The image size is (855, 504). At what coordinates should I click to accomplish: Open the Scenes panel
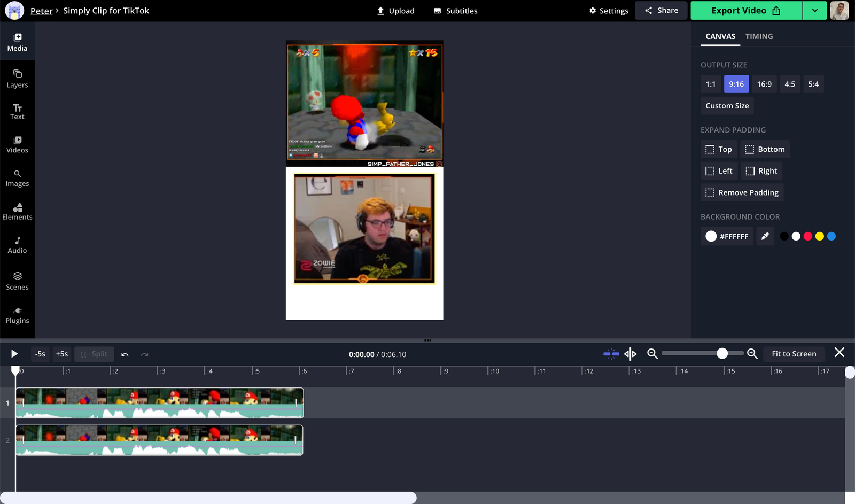[x=17, y=281]
